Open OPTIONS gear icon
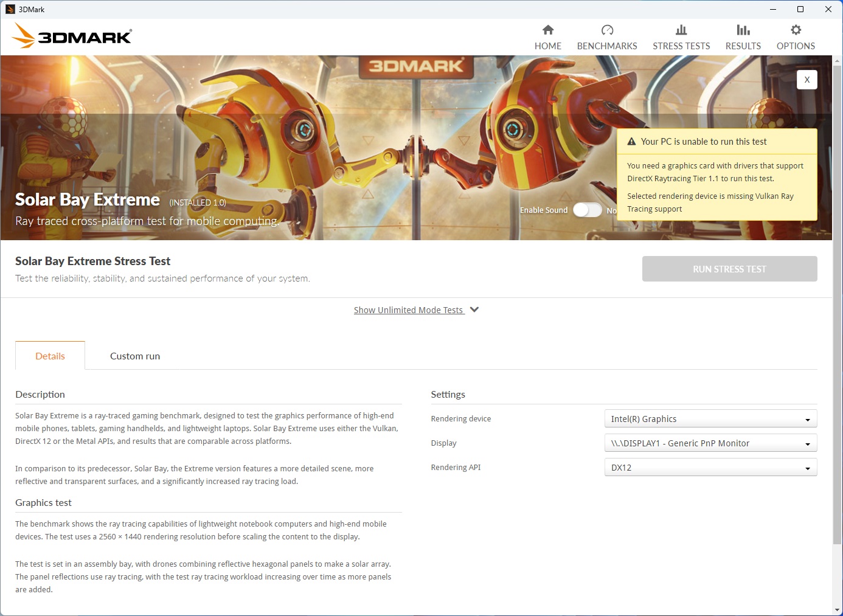Screen dimensions: 843x616 796,30
